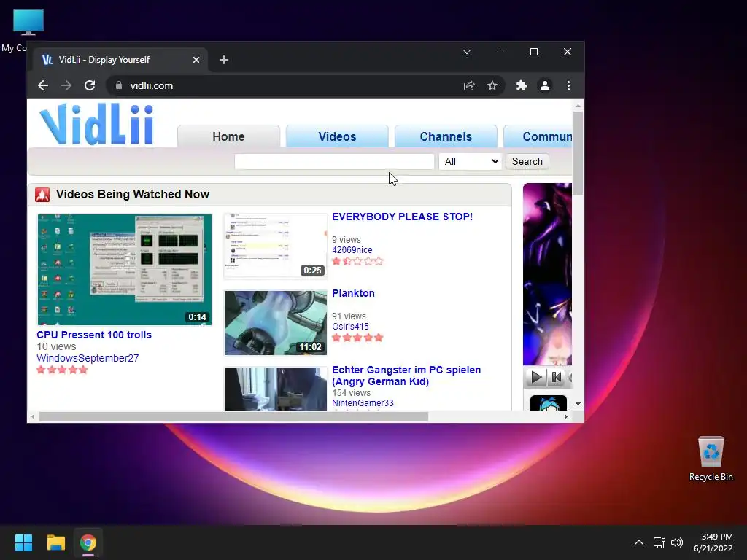The height and width of the screenshot is (560, 747).
Task: Click the page vertical scrollbar thumb
Action: click(x=578, y=153)
